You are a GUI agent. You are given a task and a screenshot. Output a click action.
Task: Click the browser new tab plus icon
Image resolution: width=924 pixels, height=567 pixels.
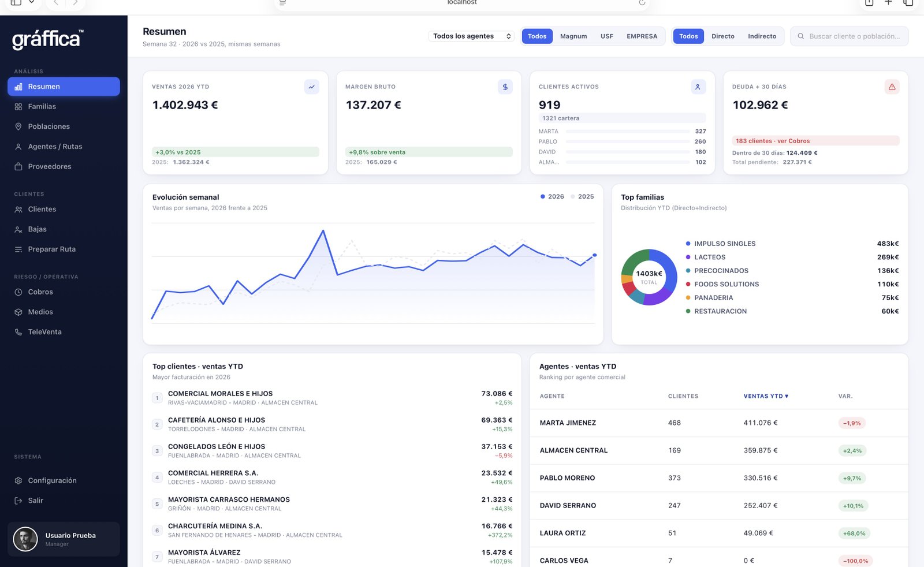click(888, 2)
